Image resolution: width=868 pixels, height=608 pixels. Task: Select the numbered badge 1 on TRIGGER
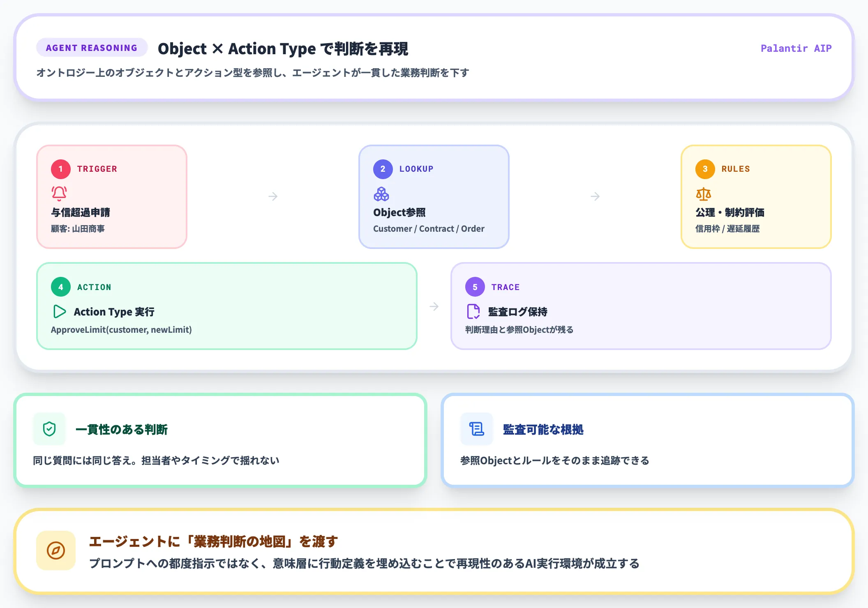(60, 168)
